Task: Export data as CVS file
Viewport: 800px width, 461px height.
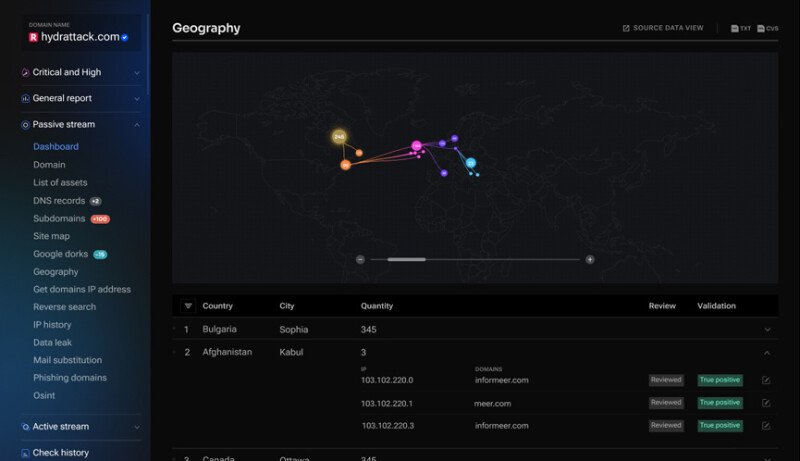Action: tap(768, 28)
